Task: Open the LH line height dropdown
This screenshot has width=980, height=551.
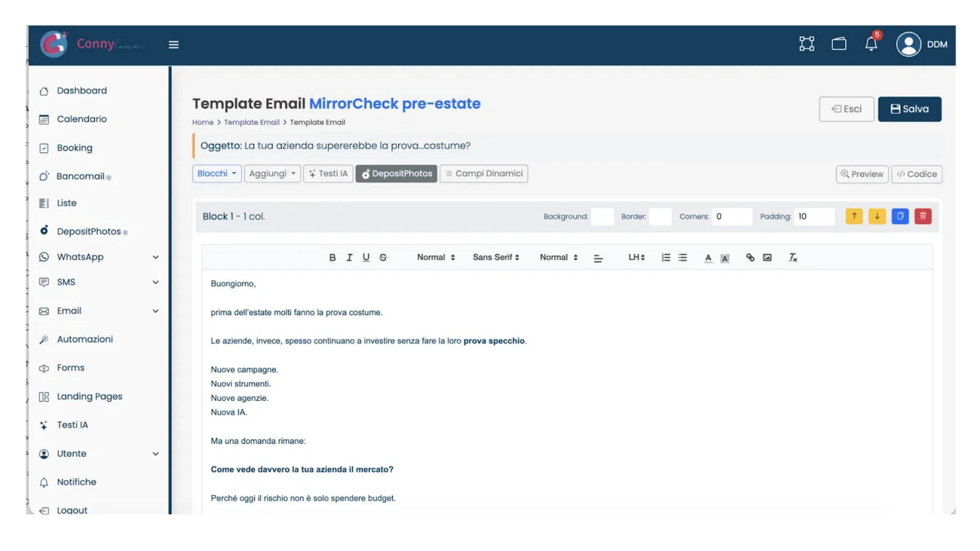Action: [x=636, y=258]
